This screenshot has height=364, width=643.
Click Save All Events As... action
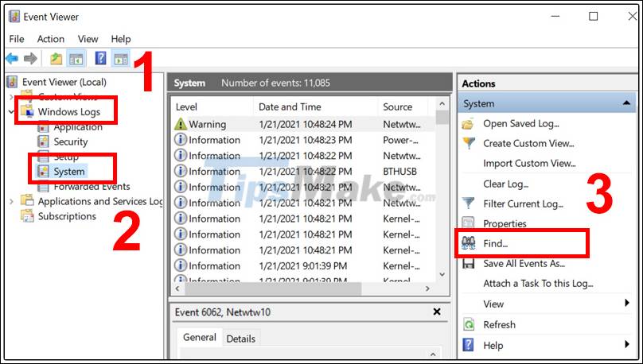(x=524, y=264)
